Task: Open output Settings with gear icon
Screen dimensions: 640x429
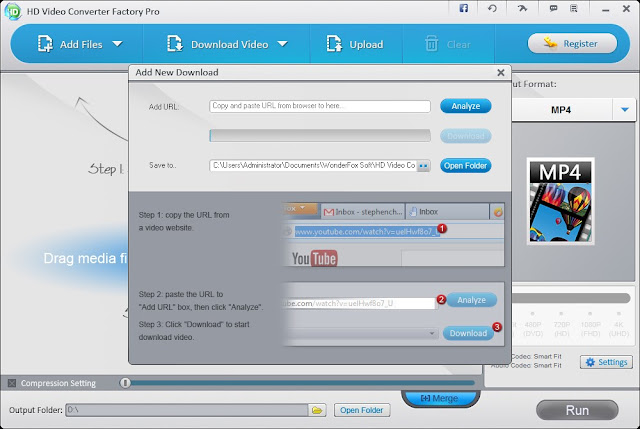Action: tap(607, 362)
